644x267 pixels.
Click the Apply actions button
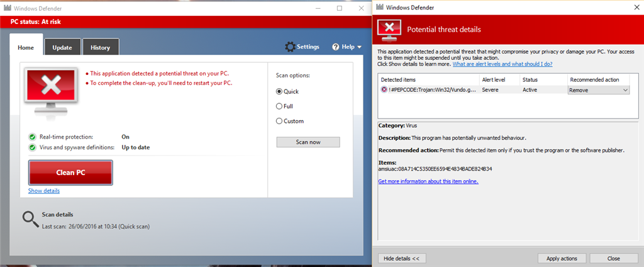coord(562,258)
